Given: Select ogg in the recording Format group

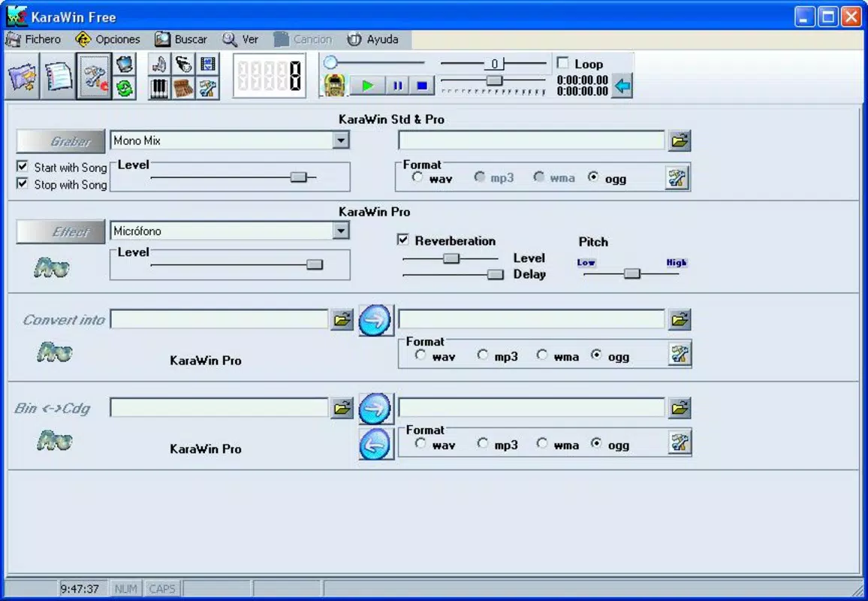Looking at the screenshot, I should pos(593,177).
